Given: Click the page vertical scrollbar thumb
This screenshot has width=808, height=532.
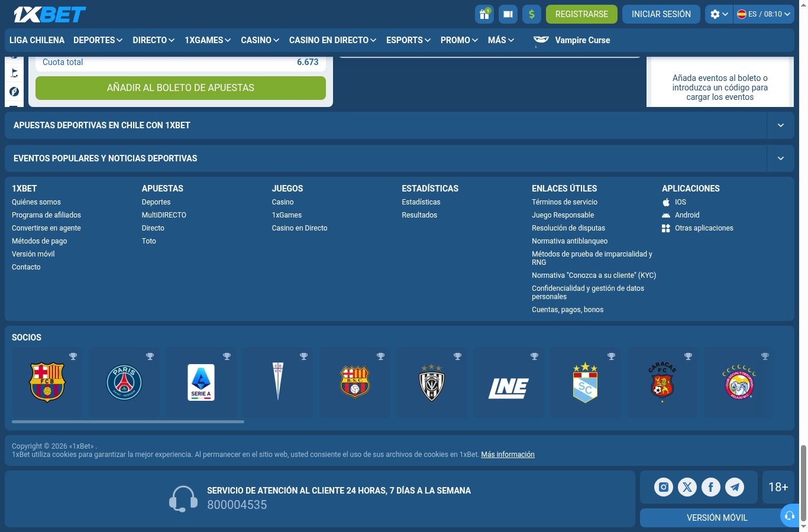Looking at the screenshot, I should point(803,483).
